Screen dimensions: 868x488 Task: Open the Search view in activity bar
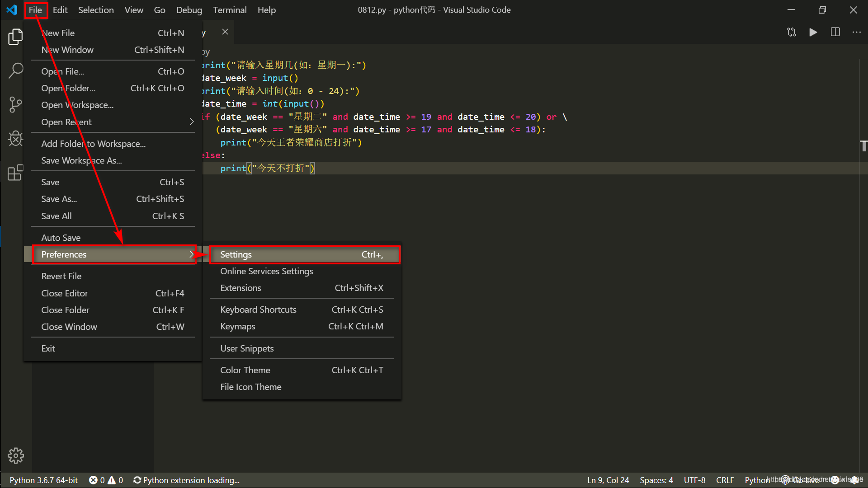tap(15, 70)
